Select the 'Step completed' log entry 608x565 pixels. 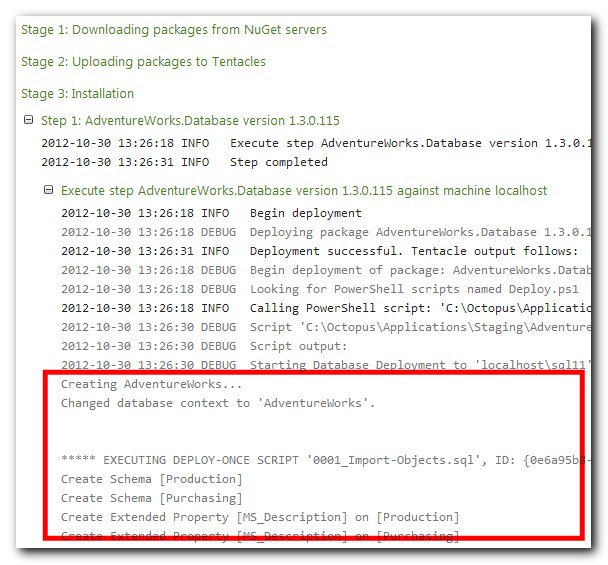(x=278, y=162)
